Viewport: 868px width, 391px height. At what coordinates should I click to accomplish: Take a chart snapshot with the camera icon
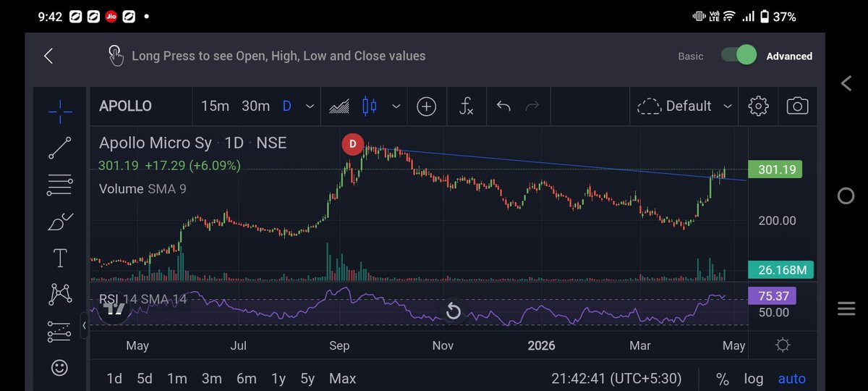(x=797, y=106)
